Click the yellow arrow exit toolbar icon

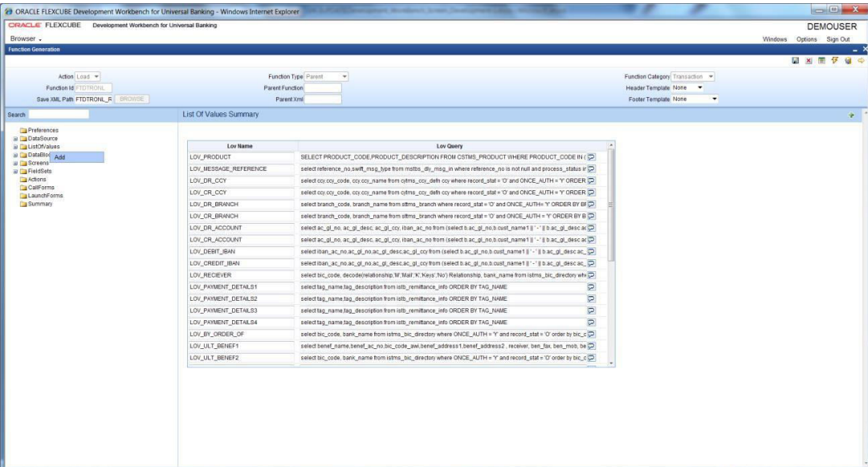tap(861, 61)
